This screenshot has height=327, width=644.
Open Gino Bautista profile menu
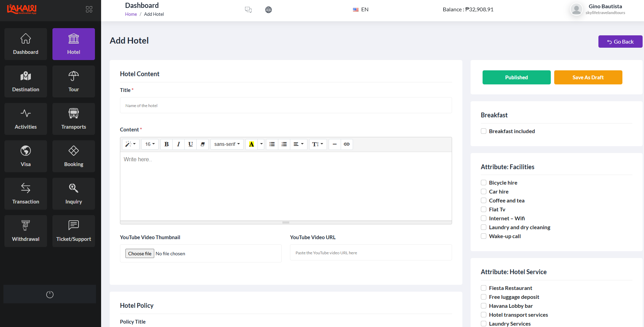(605, 9)
